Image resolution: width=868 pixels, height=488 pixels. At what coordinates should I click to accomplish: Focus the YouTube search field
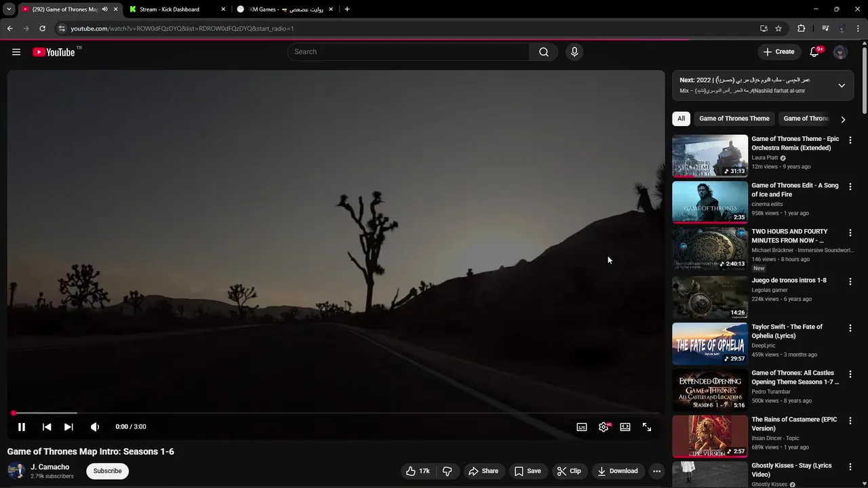(409, 52)
